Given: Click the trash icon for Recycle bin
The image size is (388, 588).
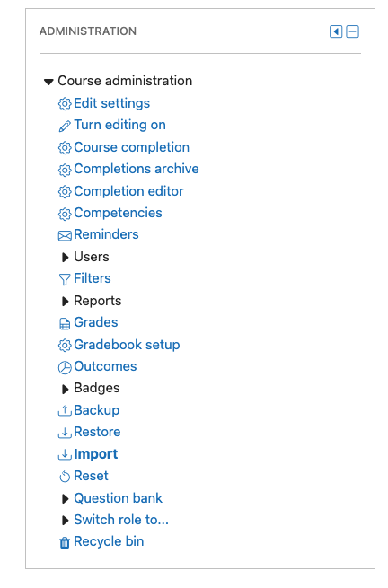Looking at the screenshot, I should tap(65, 542).
